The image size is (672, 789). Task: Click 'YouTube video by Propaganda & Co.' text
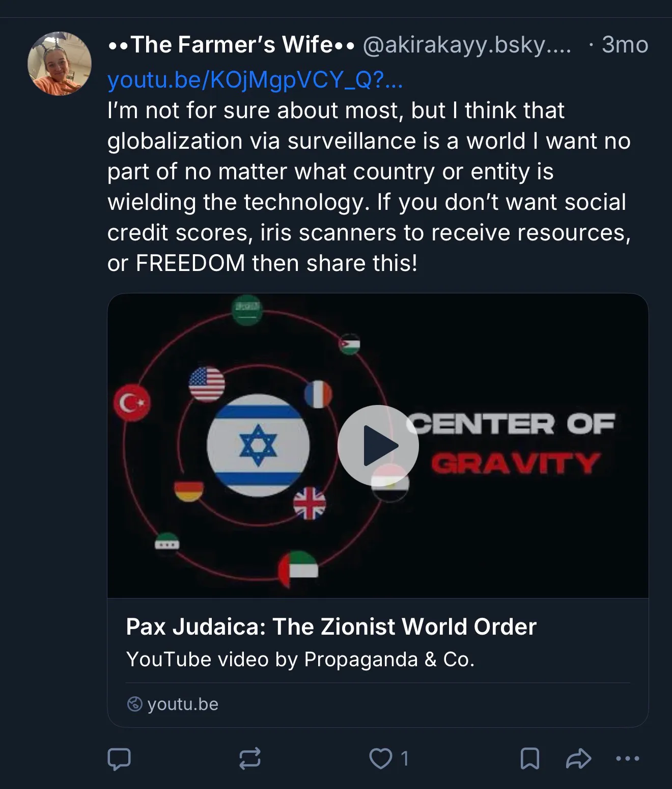(x=300, y=659)
